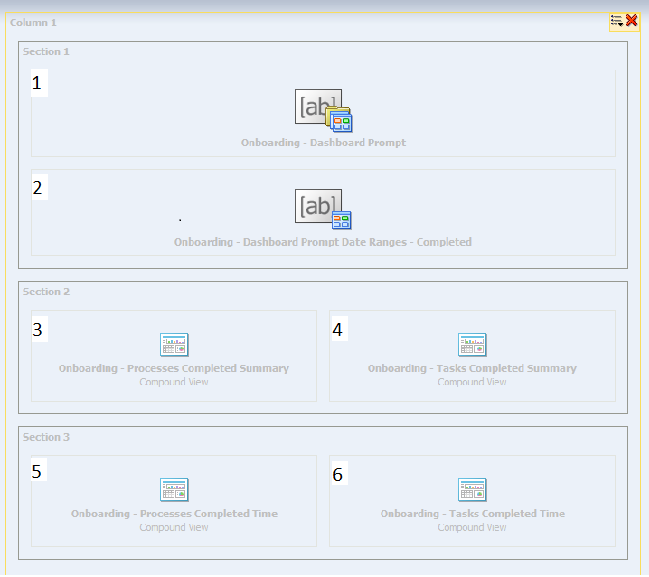
Task: Click the Tasks Completed Time analysis icon
Action: (472, 490)
